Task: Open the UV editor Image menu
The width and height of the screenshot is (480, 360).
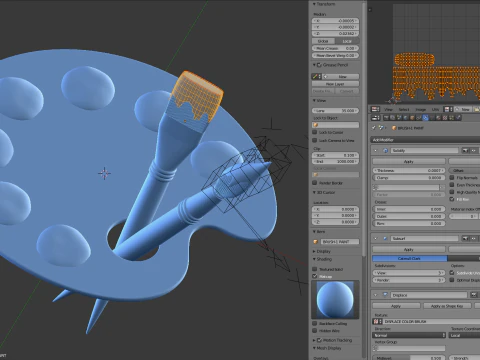Action: pyautogui.click(x=421, y=109)
